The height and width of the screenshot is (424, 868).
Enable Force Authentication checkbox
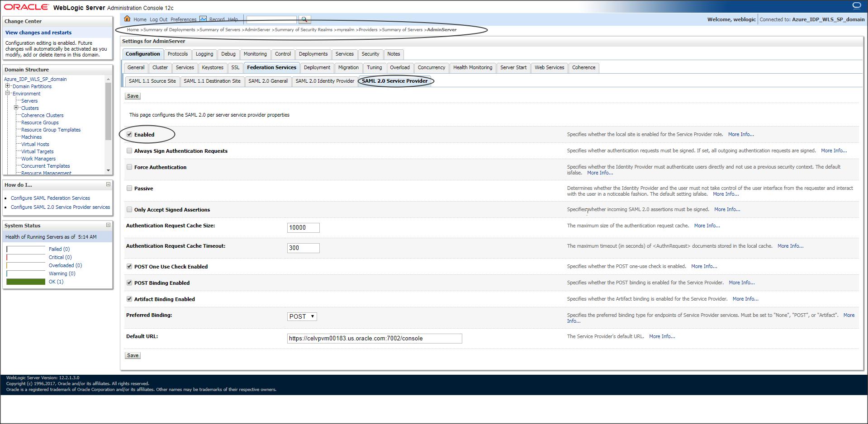click(129, 167)
